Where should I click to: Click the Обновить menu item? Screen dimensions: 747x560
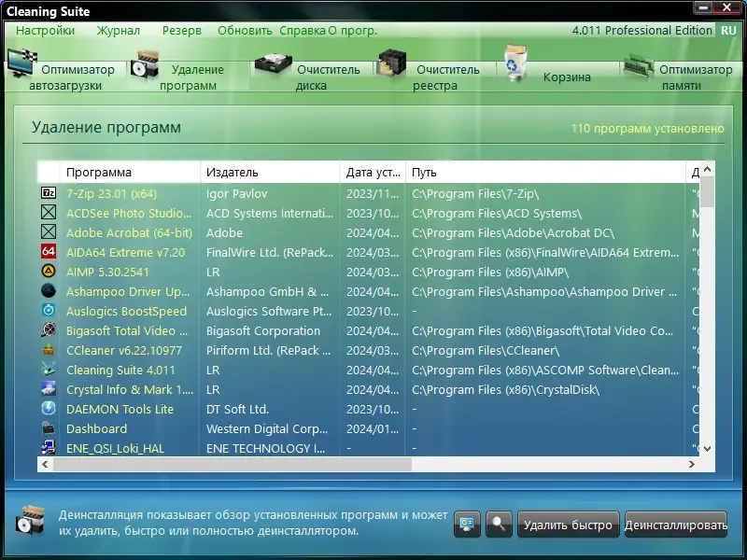(245, 31)
